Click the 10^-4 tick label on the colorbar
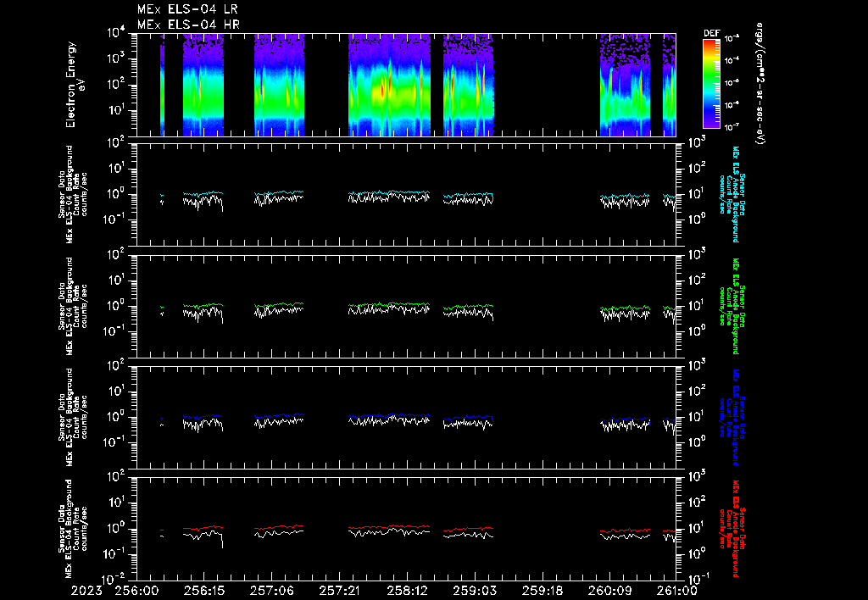 click(732, 60)
